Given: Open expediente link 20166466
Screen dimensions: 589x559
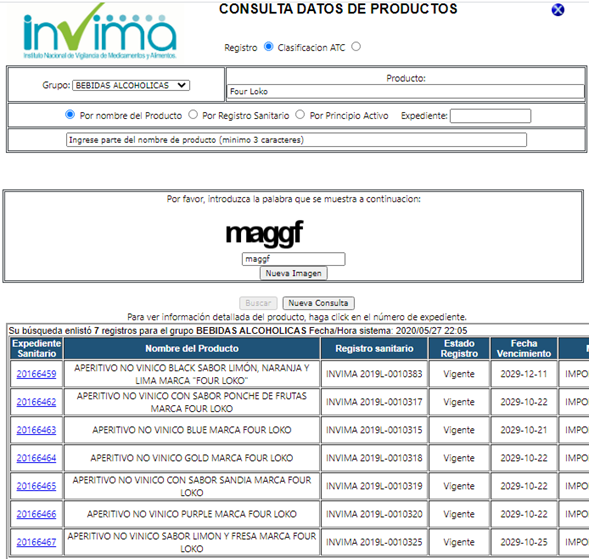Looking at the screenshot, I should [x=36, y=514].
